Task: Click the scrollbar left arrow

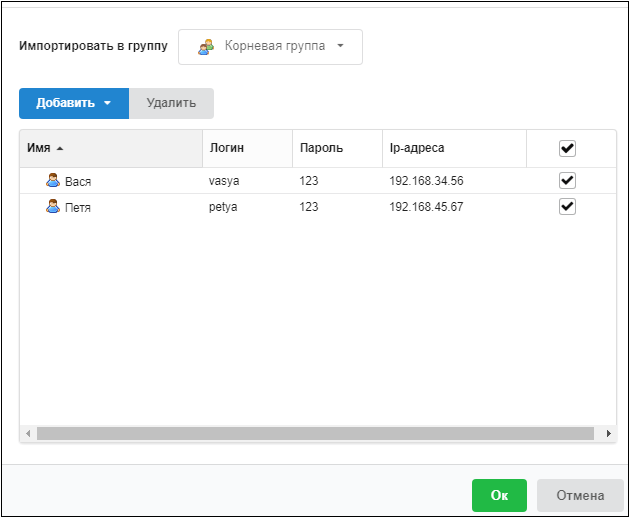Action: [x=28, y=434]
